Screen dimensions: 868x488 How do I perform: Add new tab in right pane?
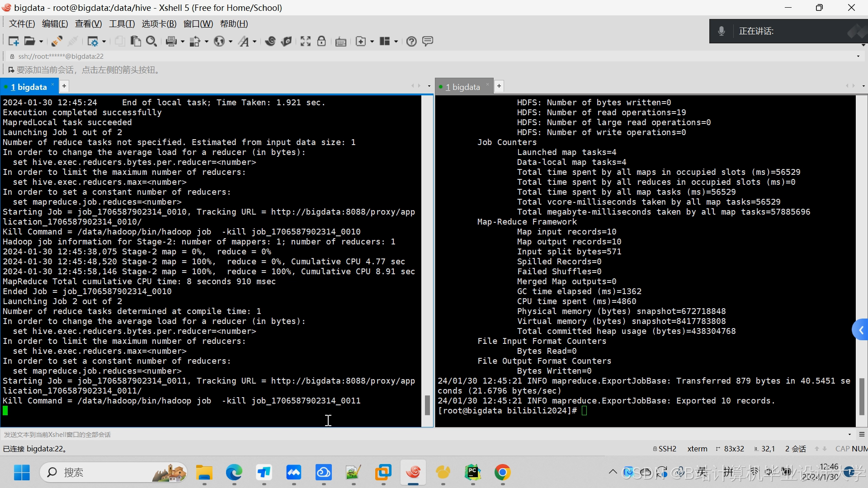click(x=499, y=86)
